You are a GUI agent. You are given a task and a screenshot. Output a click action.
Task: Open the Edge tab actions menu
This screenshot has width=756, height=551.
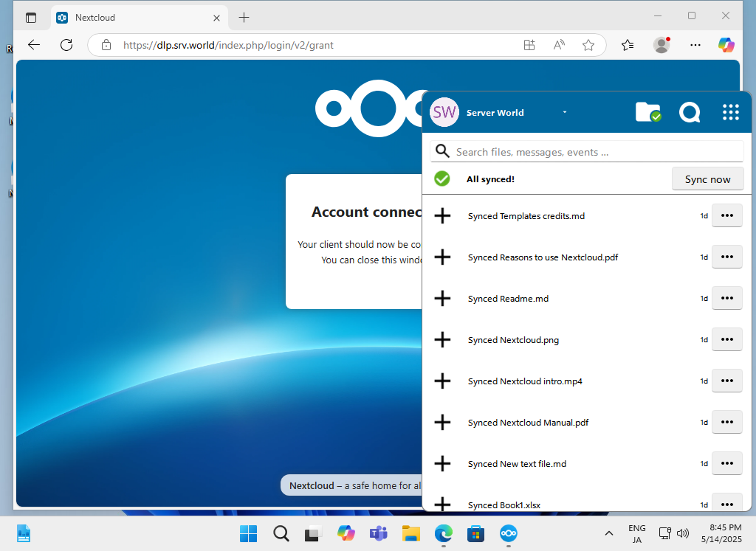coord(31,18)
